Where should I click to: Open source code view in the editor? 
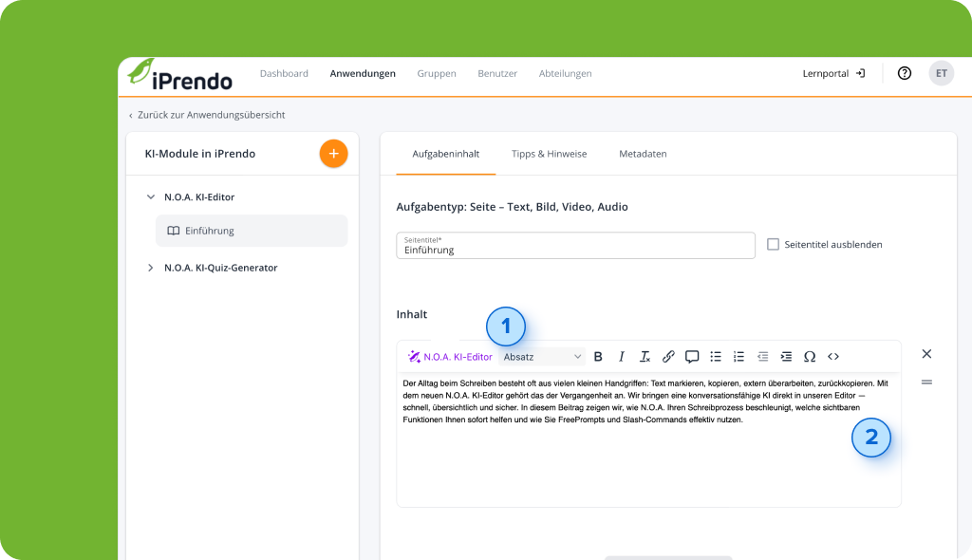pos(833,357)
